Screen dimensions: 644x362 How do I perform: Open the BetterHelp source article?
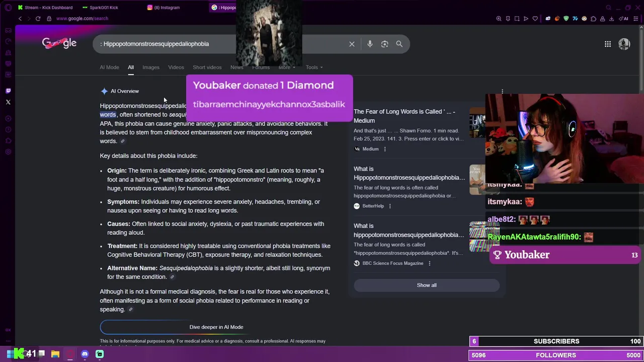click(409, 173)
